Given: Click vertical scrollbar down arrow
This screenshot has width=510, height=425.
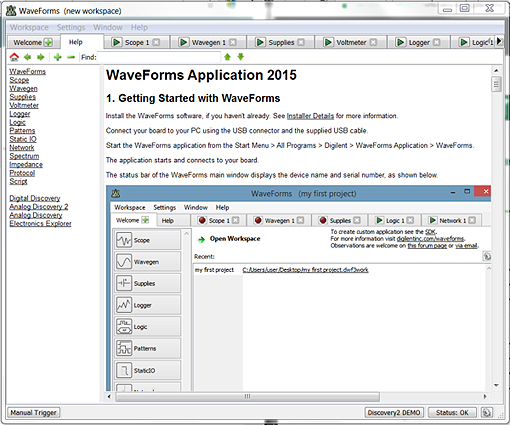Looking at the screenshot, I should point(496,386).
